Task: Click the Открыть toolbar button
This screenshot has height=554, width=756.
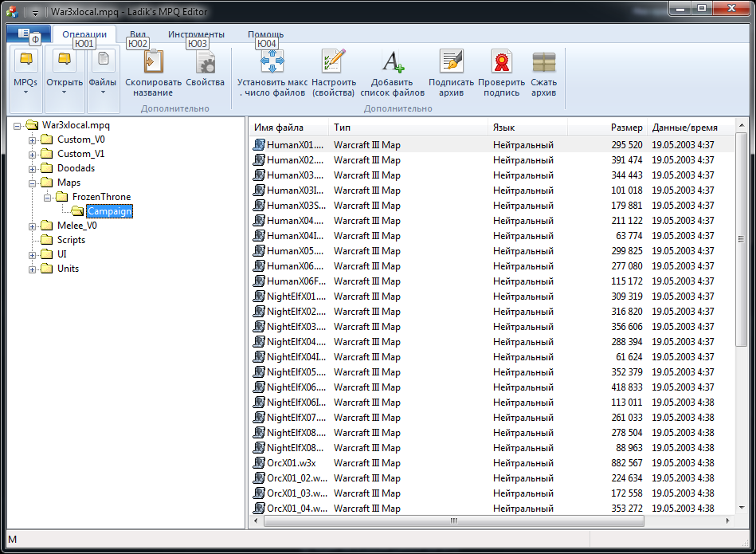Action: coord(65,79)
